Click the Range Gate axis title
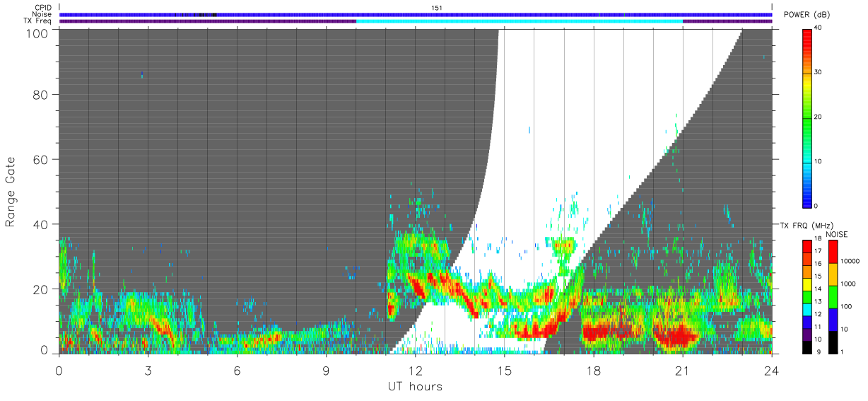This screenshot has height=401, width=868. (11, 192)
